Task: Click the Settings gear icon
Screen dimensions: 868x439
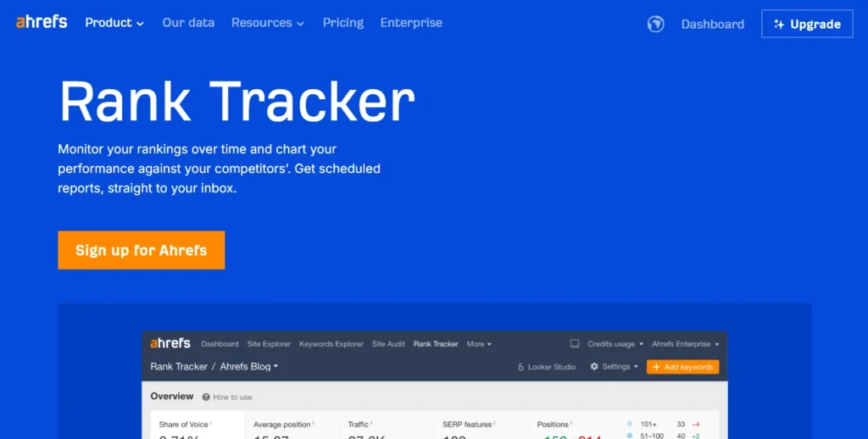Action: (594, 366)
